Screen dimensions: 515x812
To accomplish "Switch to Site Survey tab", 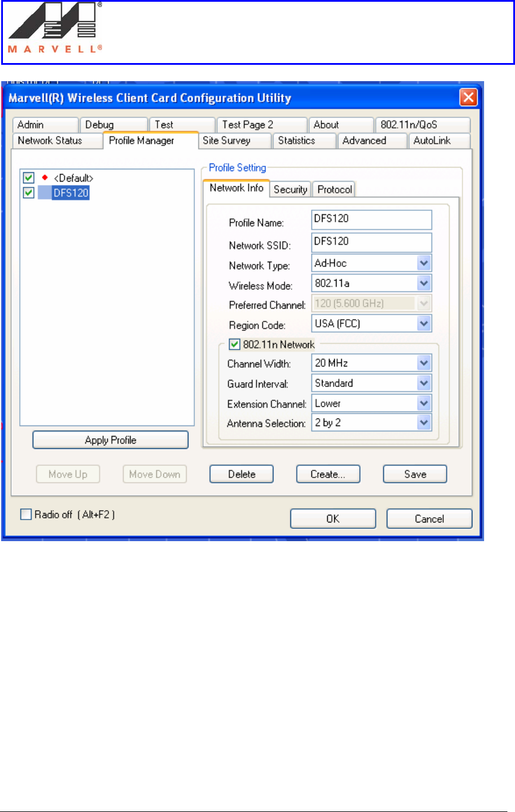I will (236, 141).
